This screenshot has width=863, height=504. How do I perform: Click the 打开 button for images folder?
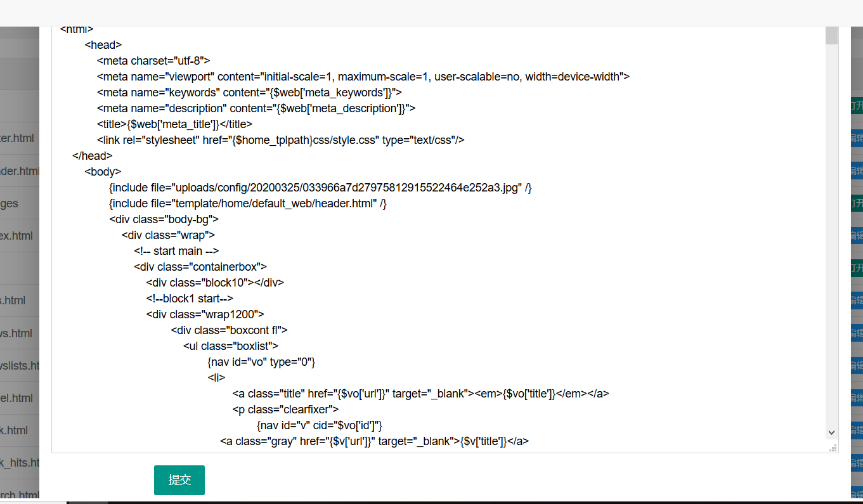(x=856, y=204)
